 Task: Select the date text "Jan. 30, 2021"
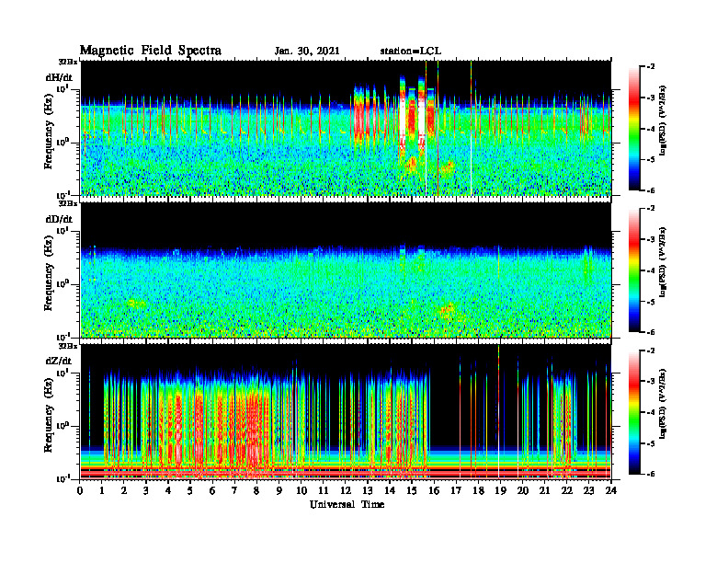click(307, 52)
